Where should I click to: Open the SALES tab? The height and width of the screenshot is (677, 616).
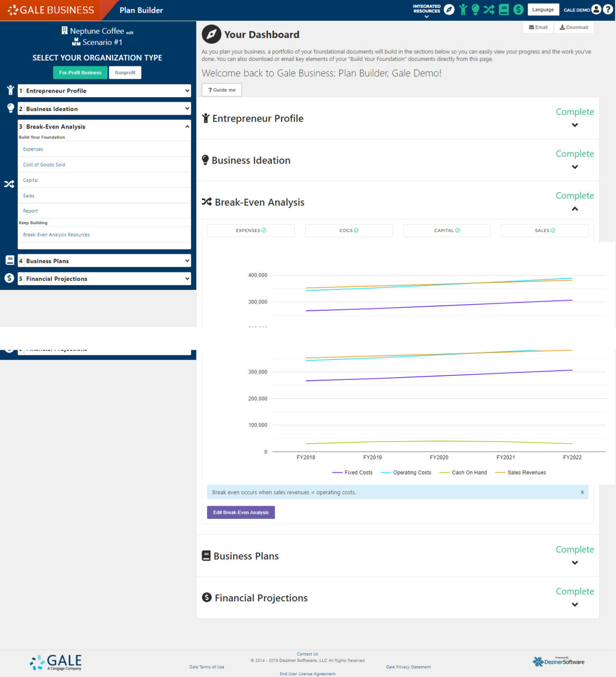(545, 231)
